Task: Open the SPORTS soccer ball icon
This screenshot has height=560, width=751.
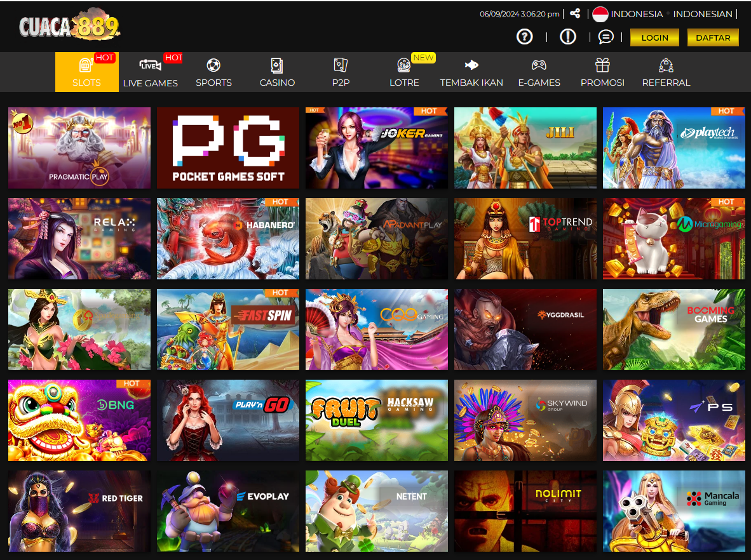Action: coord(213,65)
